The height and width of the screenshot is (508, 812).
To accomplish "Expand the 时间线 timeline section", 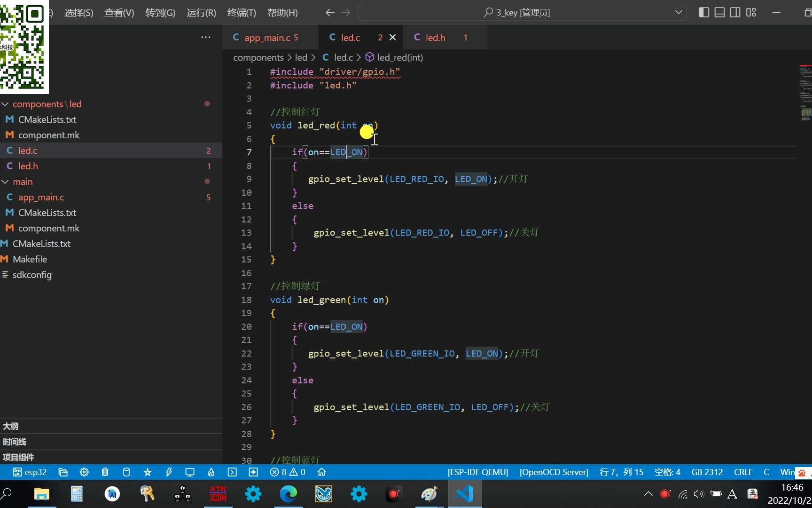I will click(111, 442).
